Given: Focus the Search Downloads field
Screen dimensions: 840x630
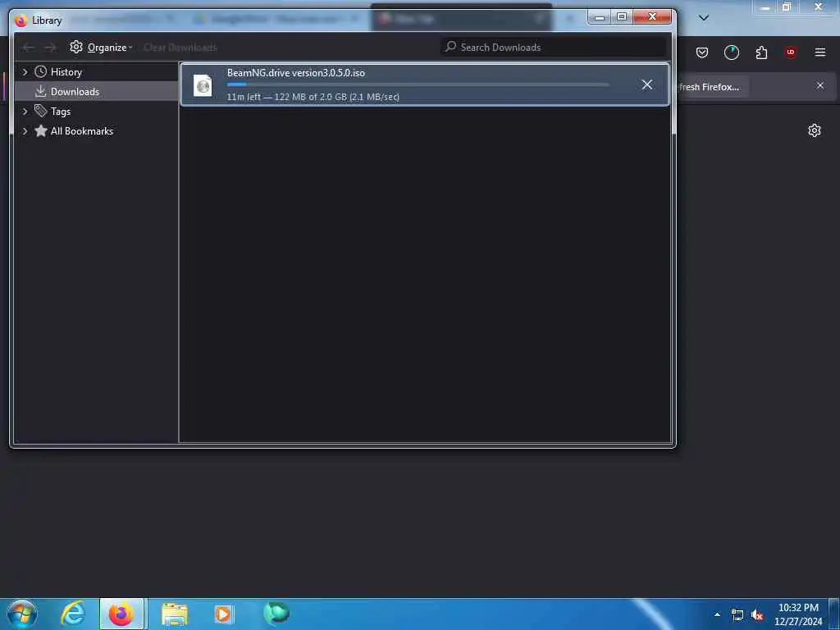Looking at the screenshot, I should tap(554, 47).
